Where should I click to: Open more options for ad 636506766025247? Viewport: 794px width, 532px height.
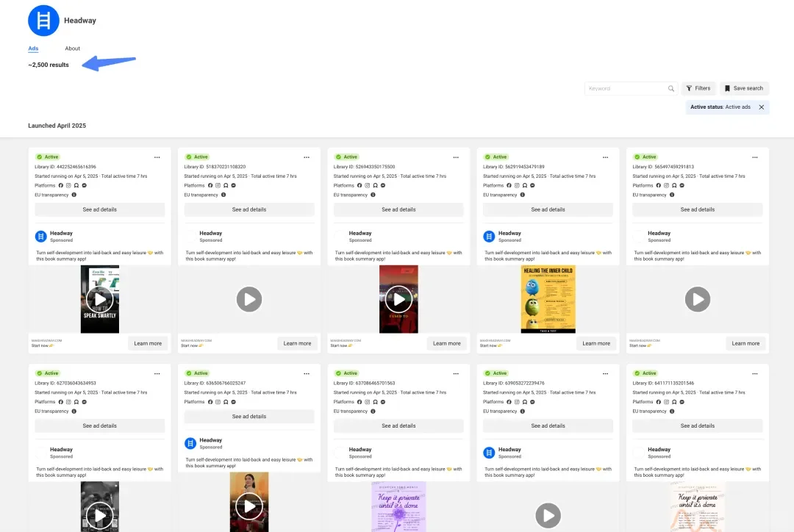(x=307, y=373)
